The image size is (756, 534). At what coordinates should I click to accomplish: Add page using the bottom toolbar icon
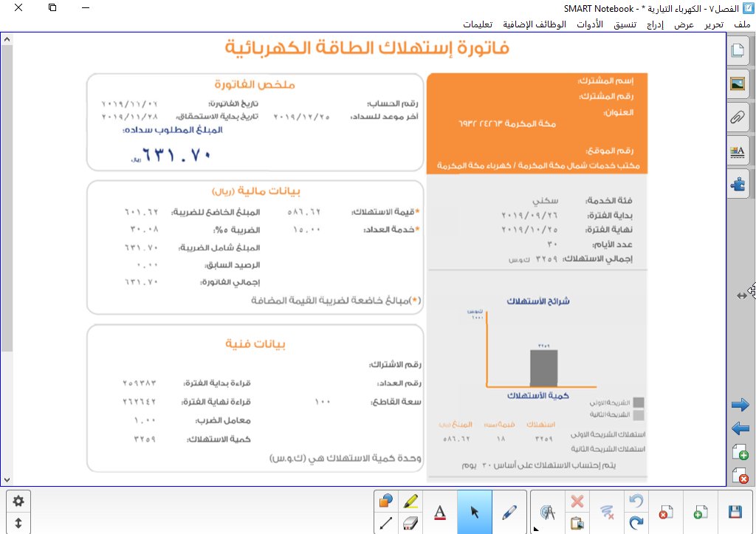[x=701, y=513]
